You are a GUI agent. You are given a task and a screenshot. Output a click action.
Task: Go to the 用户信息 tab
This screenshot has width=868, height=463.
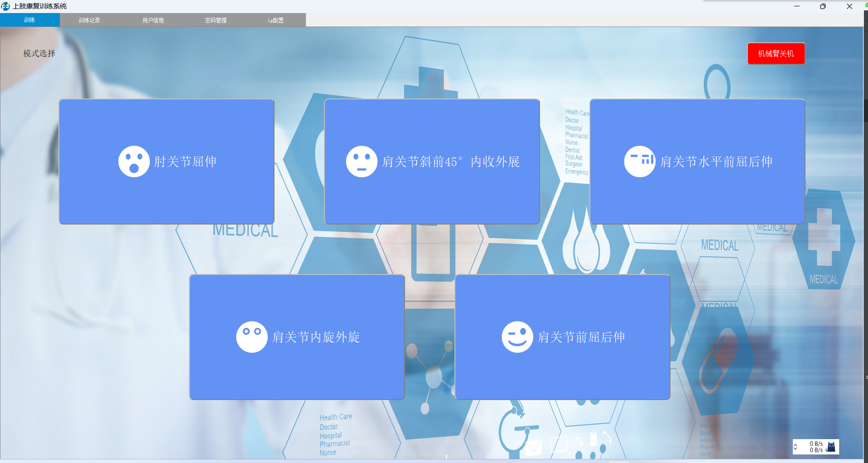tap(153, 20)
